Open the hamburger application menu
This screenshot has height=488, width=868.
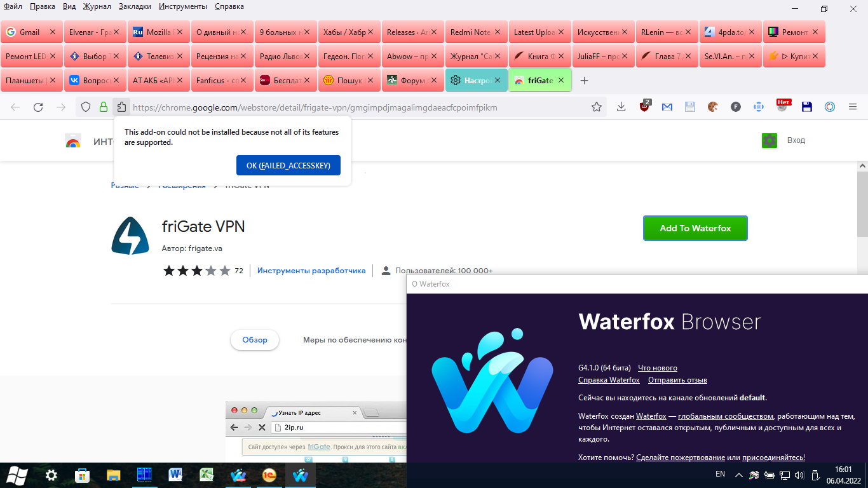[x=853, y=107]
